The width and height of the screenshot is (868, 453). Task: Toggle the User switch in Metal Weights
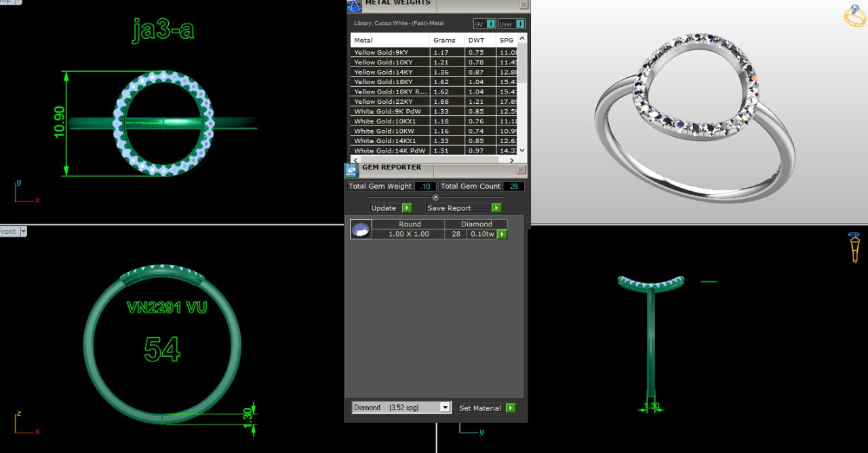click(511, 24)
